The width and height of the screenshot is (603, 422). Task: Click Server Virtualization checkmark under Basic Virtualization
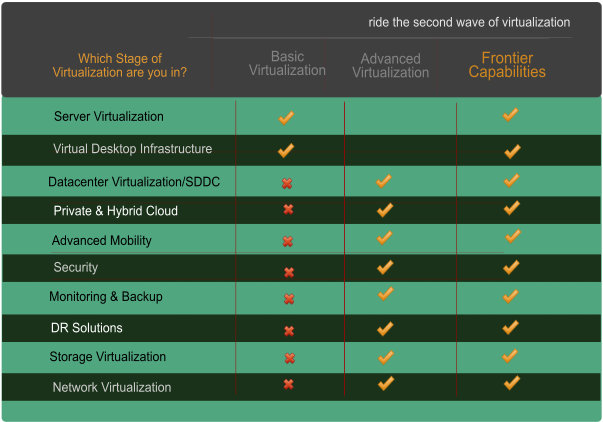pyautogui.click(x=286, y=118)
